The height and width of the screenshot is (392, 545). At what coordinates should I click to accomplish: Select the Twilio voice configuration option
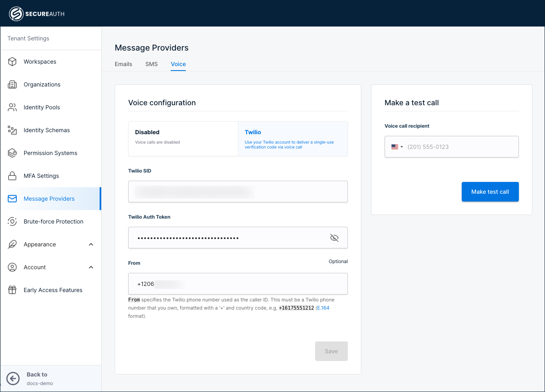coord(293,139)
